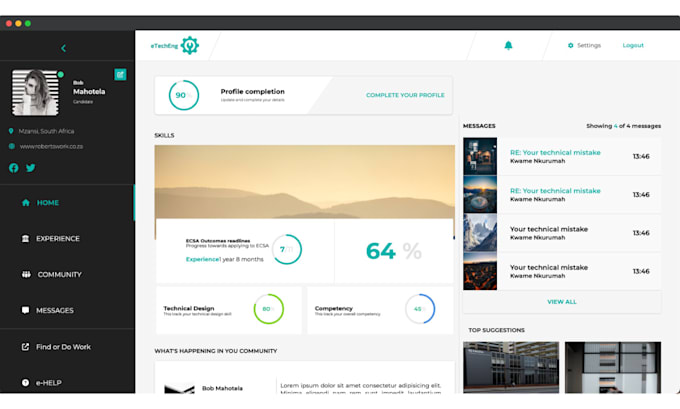
Task: Collapse the sidebar with back chevron
Action: (63, 48)
